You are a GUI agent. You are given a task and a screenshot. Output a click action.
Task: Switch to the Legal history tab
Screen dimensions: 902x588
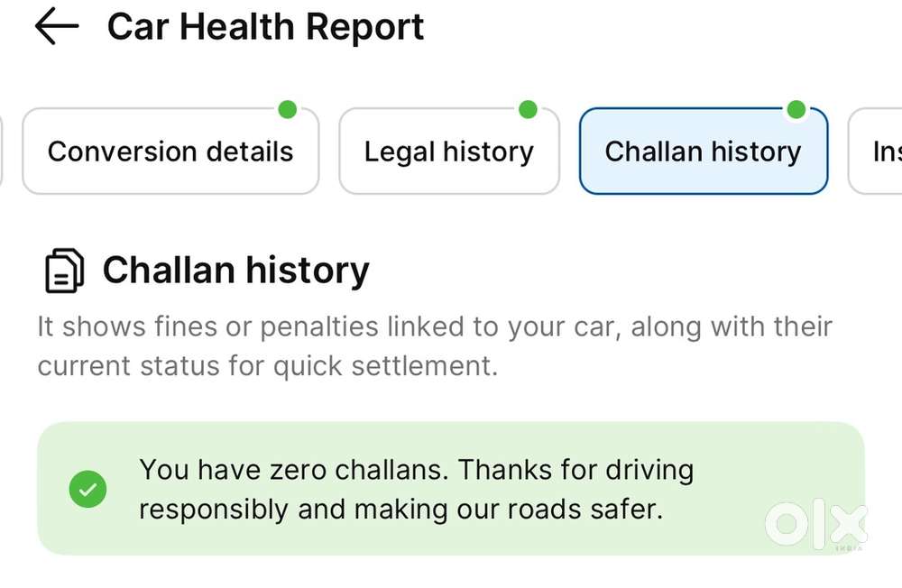[x=448, y=152]
